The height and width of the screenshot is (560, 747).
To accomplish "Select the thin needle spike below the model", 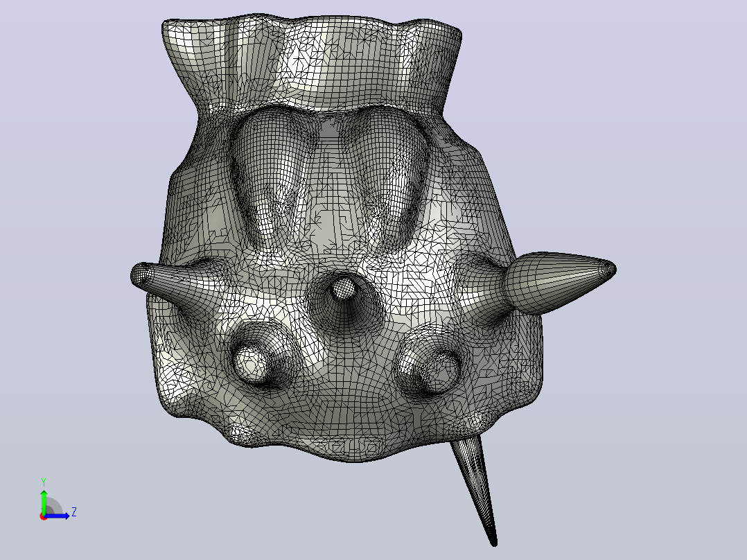I will pyautogui.click(x=475, y=492).
